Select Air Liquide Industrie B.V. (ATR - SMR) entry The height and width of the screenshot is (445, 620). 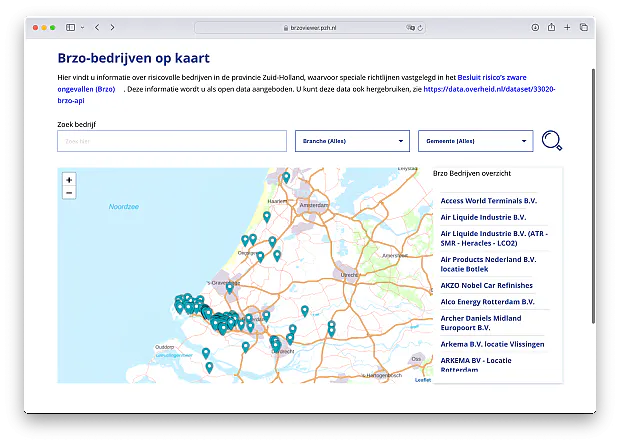click(494, 238)
